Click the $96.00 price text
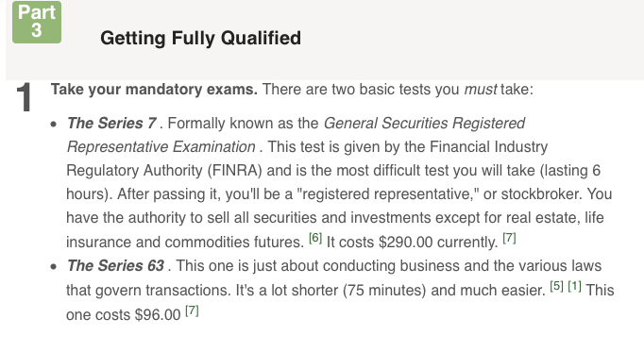The width and height of the screenshot is (644, 352). (x=158, y=314)
